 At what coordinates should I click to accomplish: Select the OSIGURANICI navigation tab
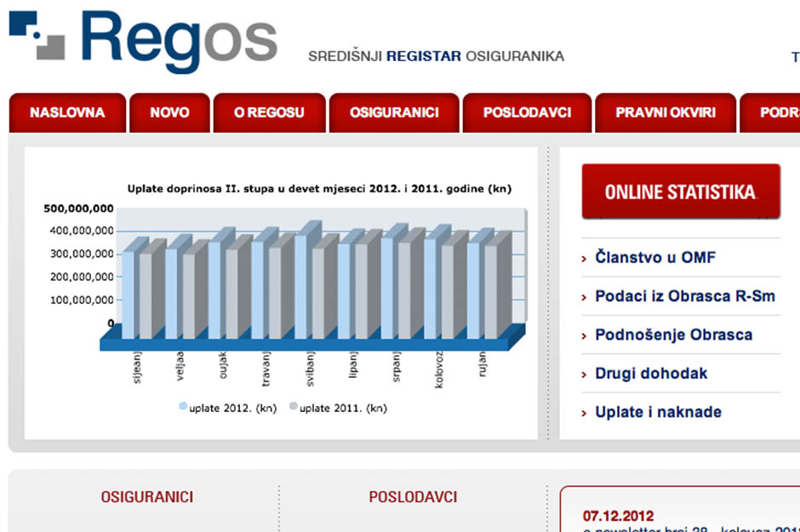coord(394,113)
